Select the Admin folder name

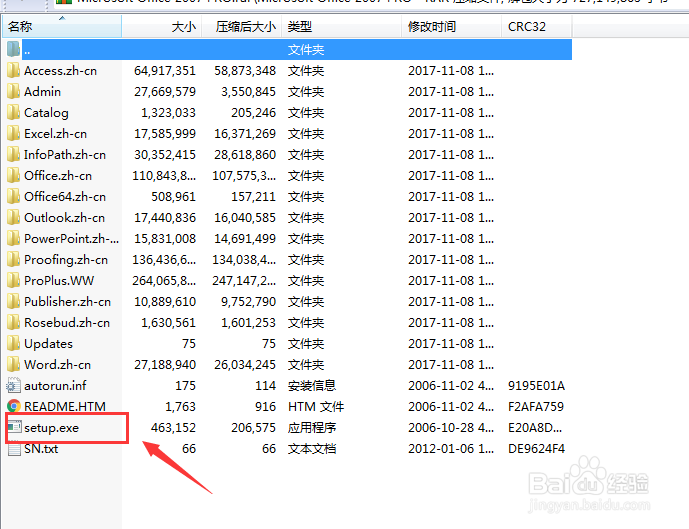43,92
